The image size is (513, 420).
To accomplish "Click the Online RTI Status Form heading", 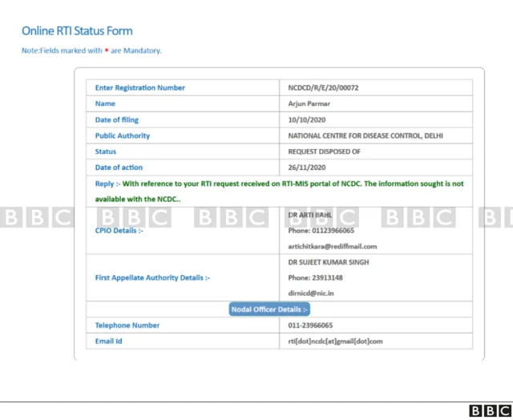I will pos(77,30).
